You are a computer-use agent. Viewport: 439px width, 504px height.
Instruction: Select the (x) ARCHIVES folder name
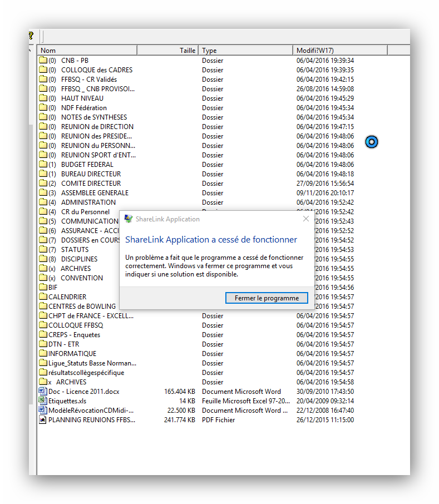pos(76,268)
